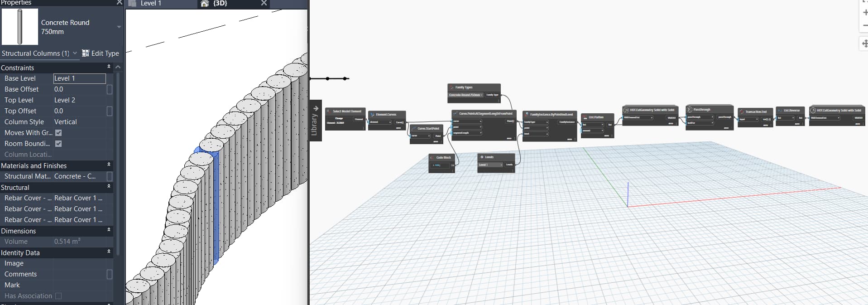Click the Structural Material associate button

[109, 176]
